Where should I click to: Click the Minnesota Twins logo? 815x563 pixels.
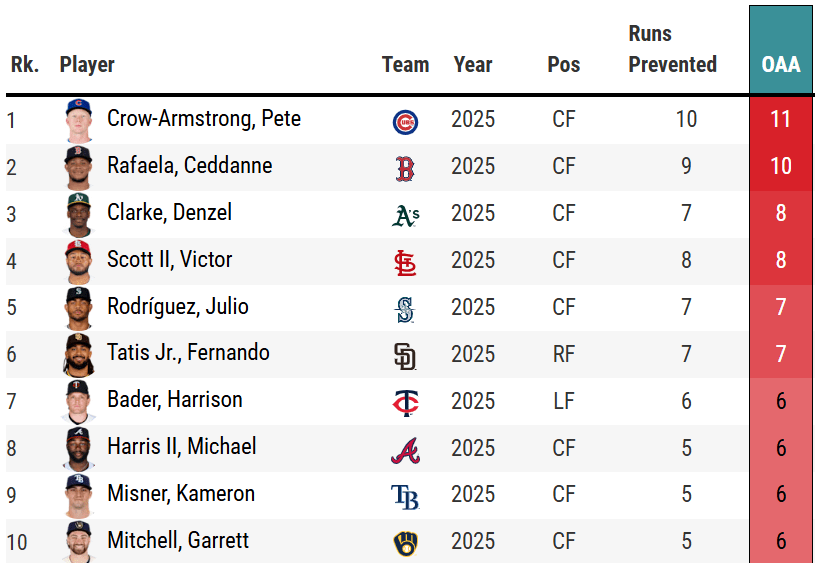click(x=405, y=403)
